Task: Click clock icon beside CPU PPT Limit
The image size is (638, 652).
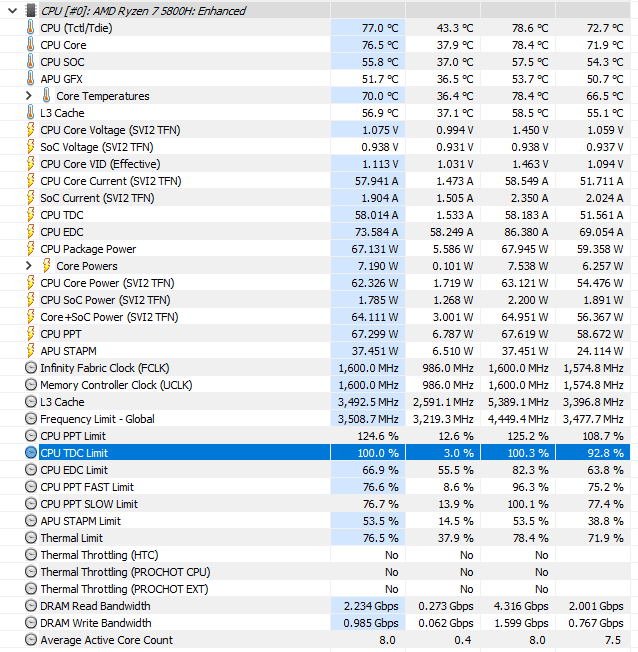Action: coord(31,436)
